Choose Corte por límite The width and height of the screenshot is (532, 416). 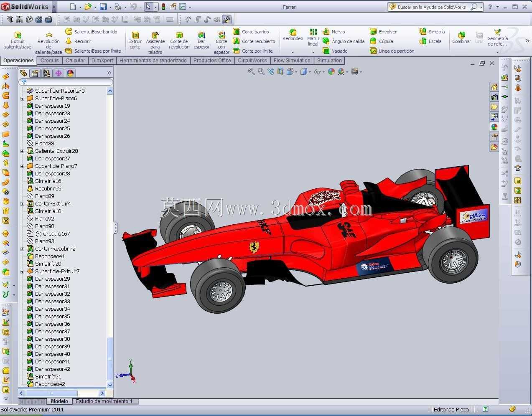click(253, 51)
